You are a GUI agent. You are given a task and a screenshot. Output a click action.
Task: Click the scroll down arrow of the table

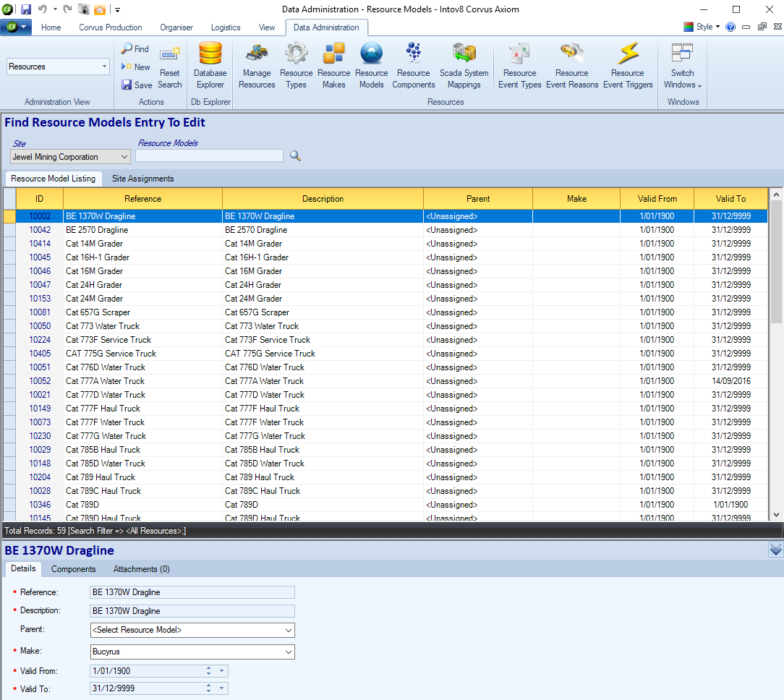point(776,514)
